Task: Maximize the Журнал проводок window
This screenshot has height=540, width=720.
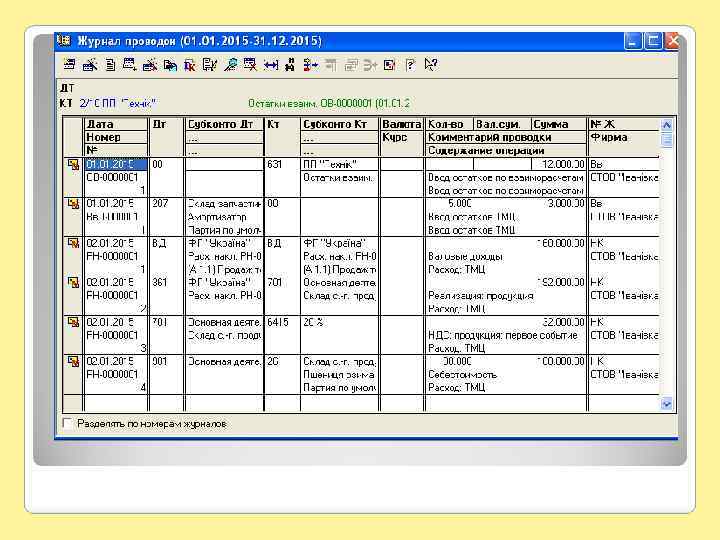Action: point(652,41)
